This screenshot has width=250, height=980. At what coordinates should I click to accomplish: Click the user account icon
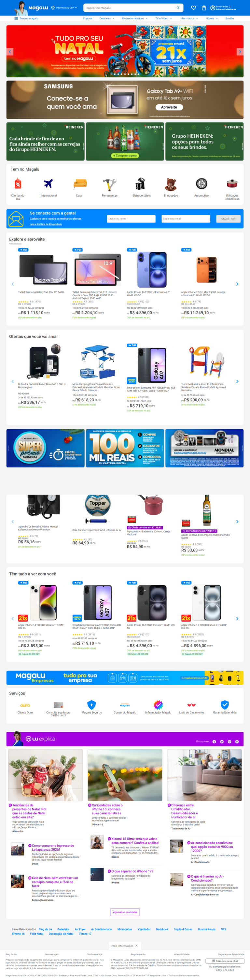213,7
